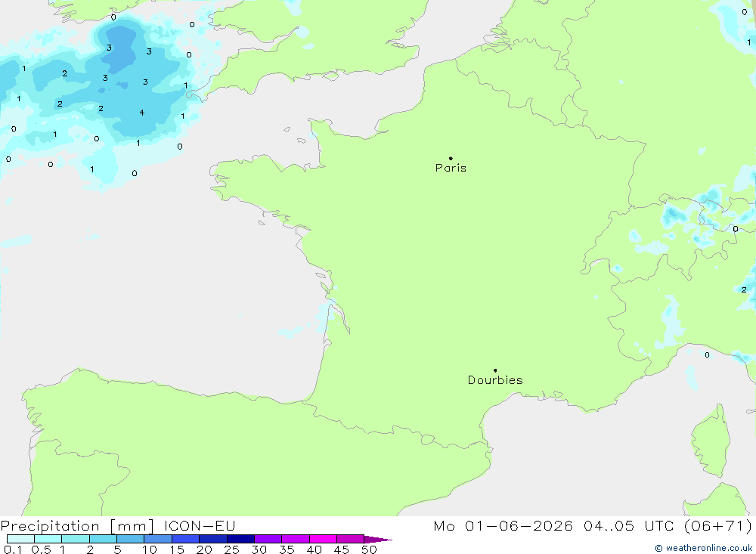This screenshot has height=554, width=756.
Task: Click the '04..05 UTC' time text
Action: click(x=629, y=525)
